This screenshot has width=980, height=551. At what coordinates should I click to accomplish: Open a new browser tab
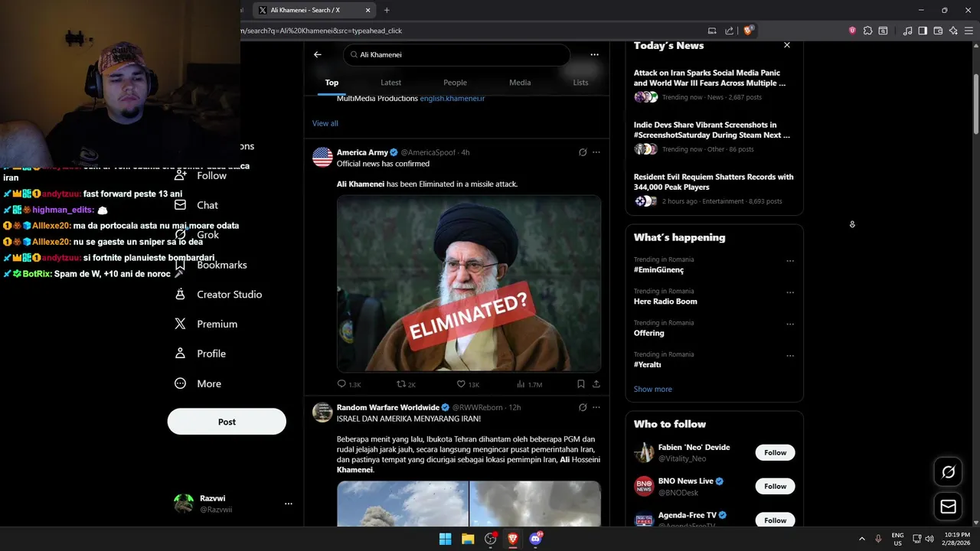tap(387, 10)
